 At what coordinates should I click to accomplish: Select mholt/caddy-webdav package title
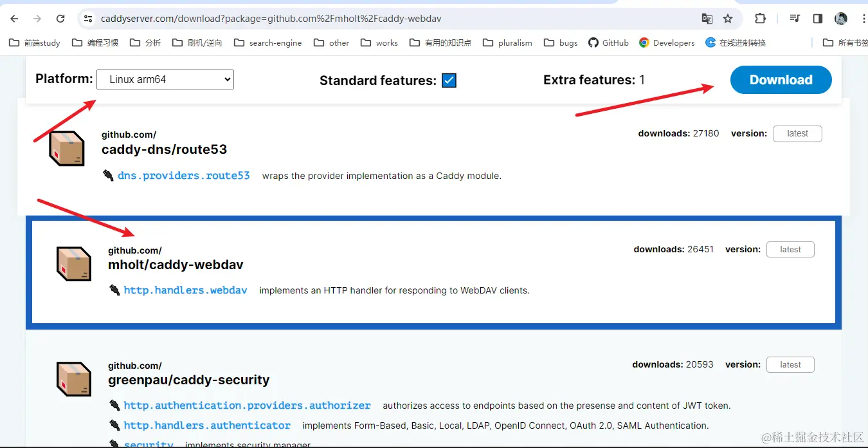176,265
